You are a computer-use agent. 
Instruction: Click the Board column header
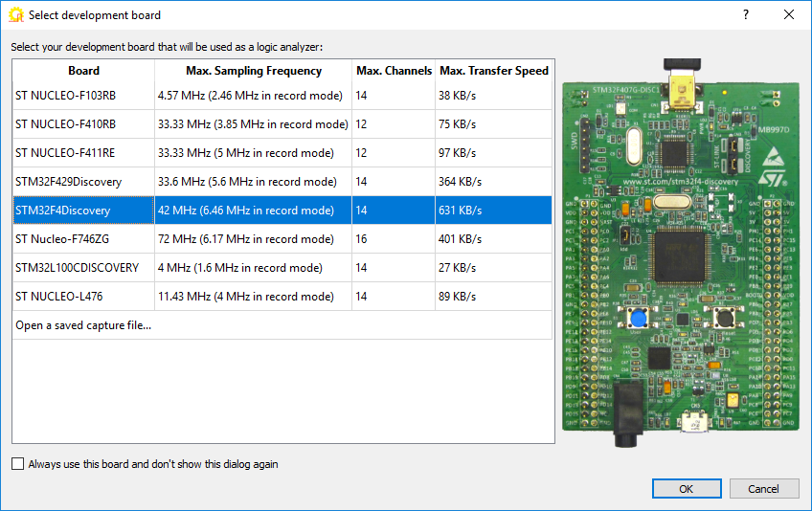point(83,71)
